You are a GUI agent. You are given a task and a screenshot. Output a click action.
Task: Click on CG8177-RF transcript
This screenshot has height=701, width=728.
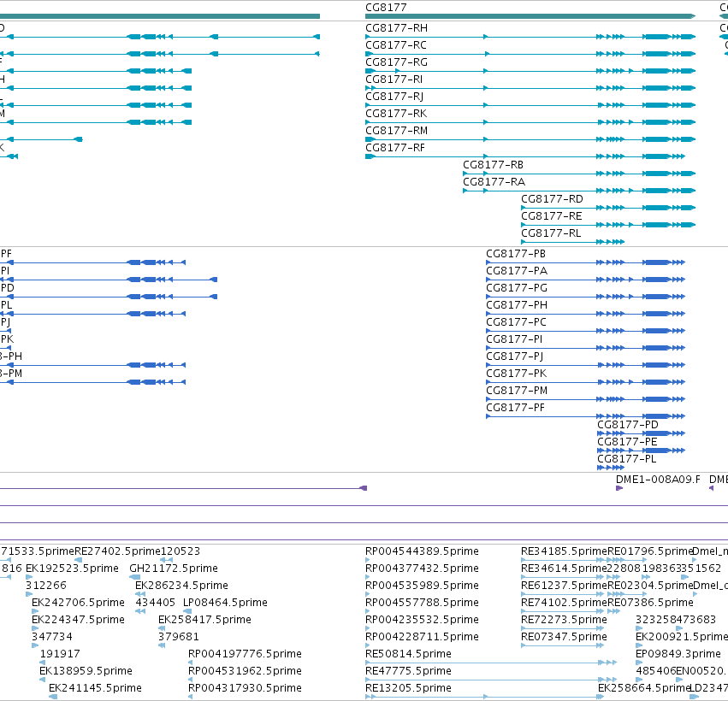(395, 148)
